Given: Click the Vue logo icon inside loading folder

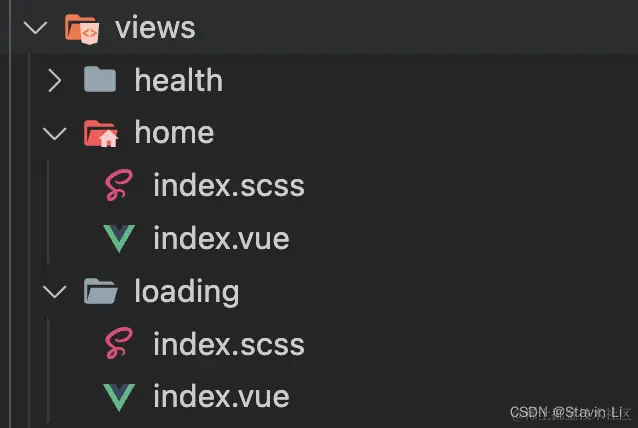Looking at the screenshot, I should click(x=119, y=397).
